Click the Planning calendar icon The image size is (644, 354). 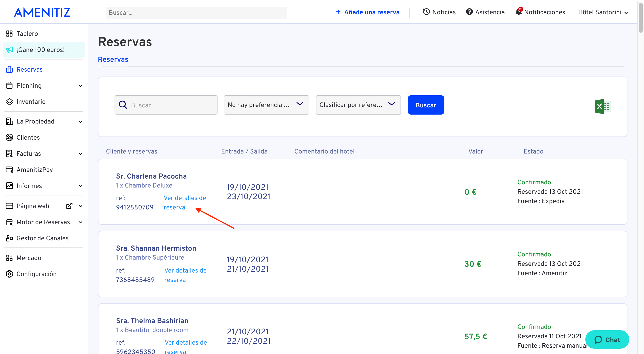point(9,85)
